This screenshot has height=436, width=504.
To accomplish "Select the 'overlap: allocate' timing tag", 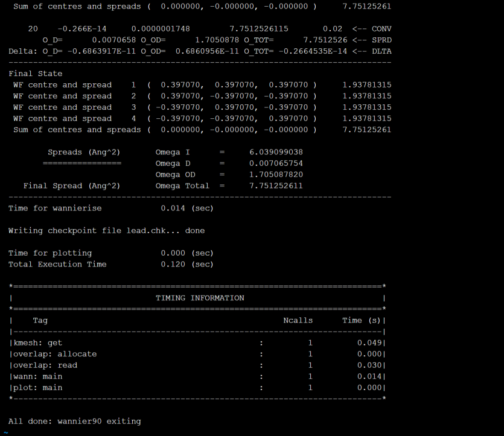I will coord(55,354).
